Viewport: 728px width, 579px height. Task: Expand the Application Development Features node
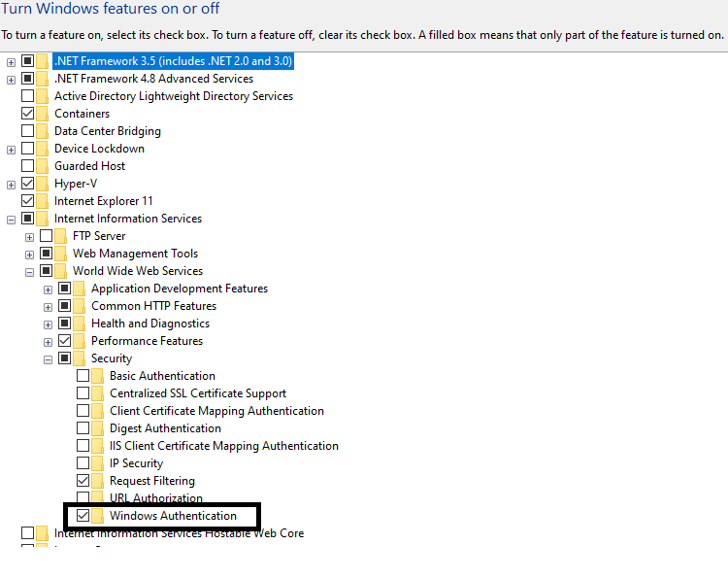[48, 289]
